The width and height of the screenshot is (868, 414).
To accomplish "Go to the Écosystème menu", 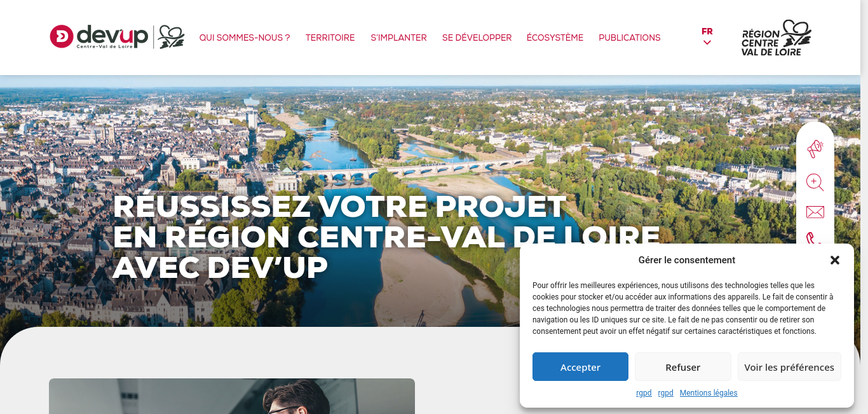I will [x=555, y=38].
